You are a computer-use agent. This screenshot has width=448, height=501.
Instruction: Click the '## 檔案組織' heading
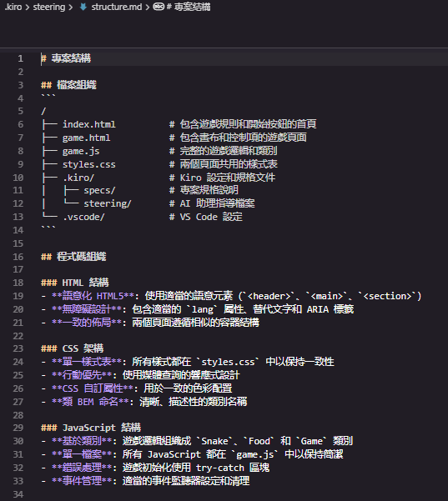[x=68, y=85]
